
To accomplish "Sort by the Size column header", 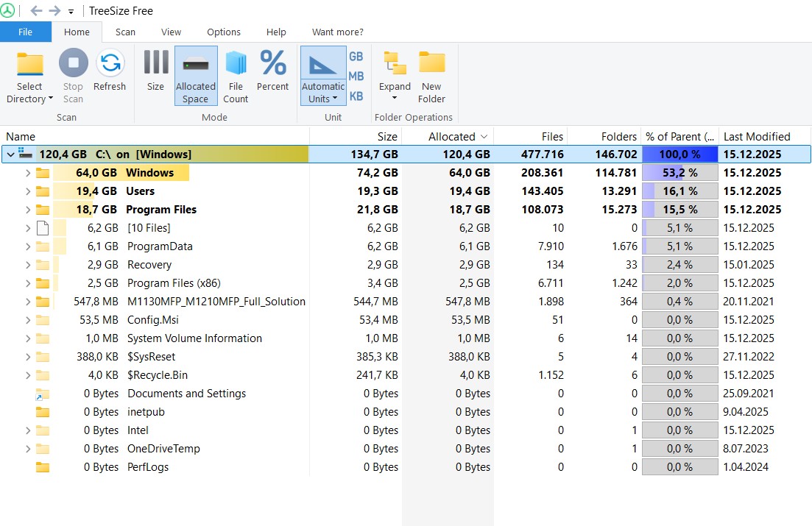I will [x=356, y=137].
